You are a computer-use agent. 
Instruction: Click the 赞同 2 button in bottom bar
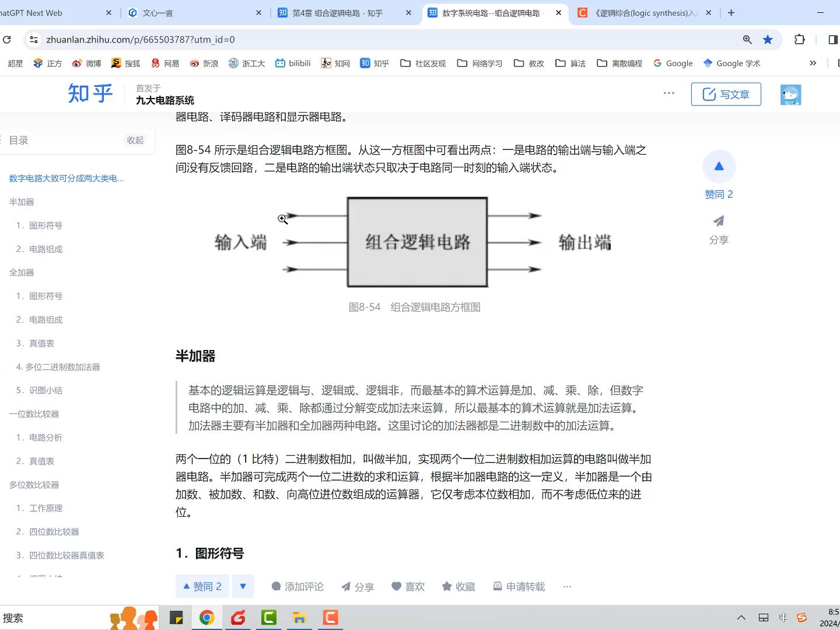point(202,586)
